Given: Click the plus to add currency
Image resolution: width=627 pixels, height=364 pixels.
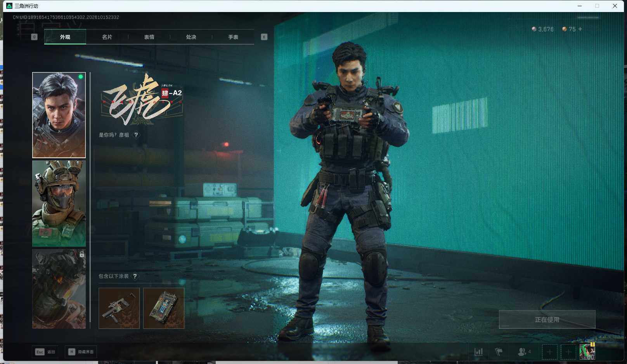Looking at the screenshot, I should pyautogui.click(x=580, y=29).
